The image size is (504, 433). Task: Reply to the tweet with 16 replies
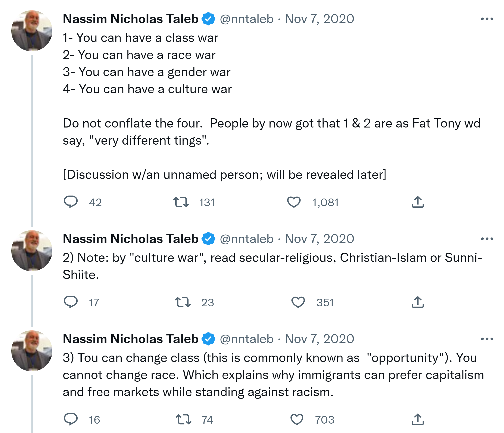pos(71,419)
